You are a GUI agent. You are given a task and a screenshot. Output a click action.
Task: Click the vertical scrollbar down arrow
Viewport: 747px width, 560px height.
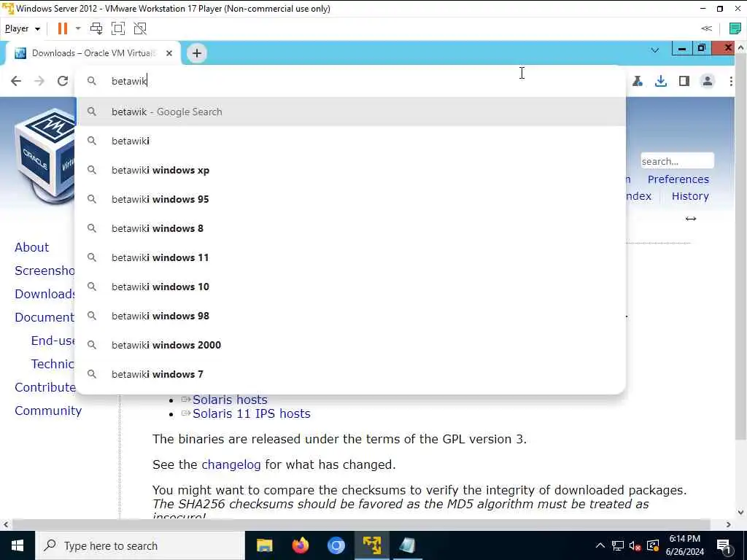point(741,513)
